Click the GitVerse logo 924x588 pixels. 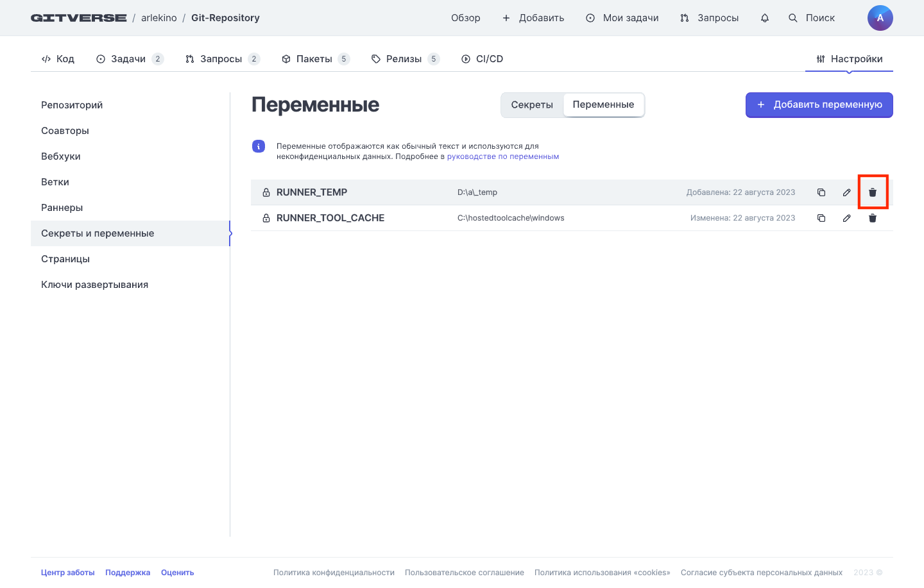[78, 18]
